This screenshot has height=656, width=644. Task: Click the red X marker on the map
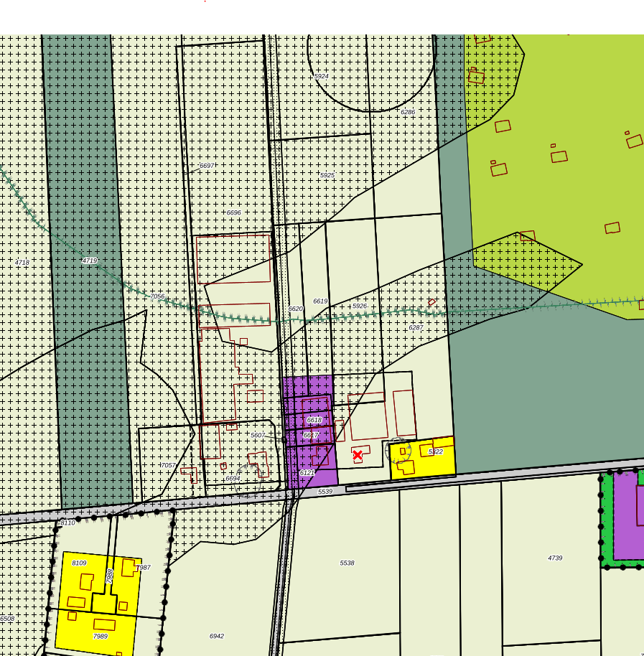click(358, 455)
